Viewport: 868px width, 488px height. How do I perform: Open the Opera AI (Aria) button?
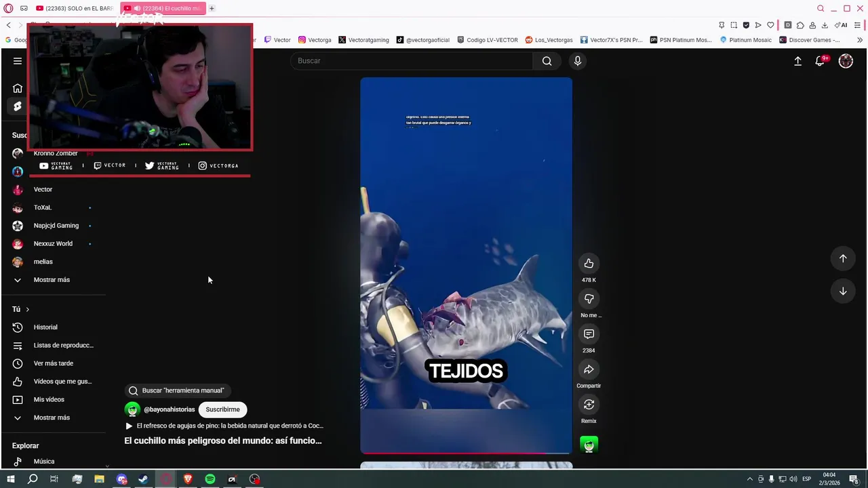[841, 25]
